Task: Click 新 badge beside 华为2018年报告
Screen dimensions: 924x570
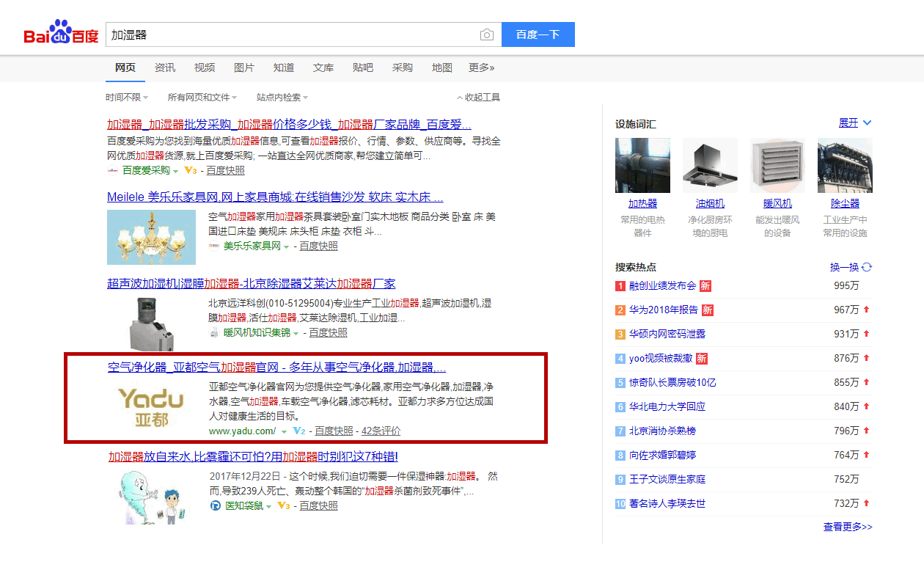Action: click(x=707, y=310)
